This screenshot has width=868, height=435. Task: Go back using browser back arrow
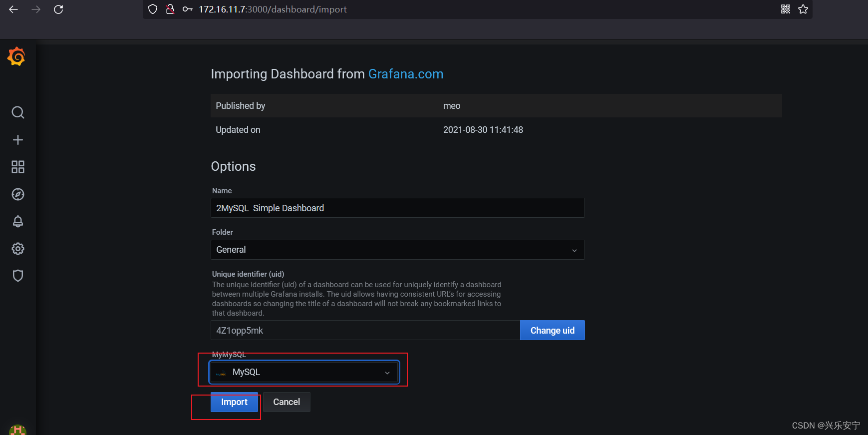[x=13, y=9]
